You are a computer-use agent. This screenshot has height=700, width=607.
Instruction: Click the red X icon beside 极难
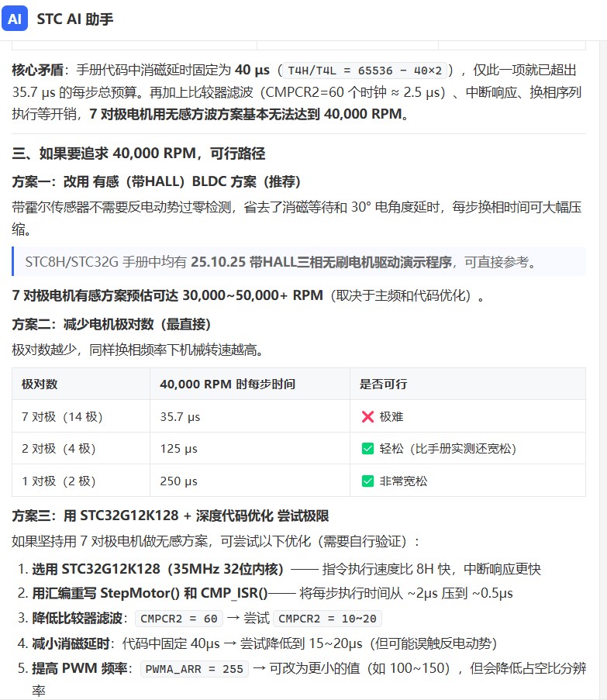[x=367, y=416]
